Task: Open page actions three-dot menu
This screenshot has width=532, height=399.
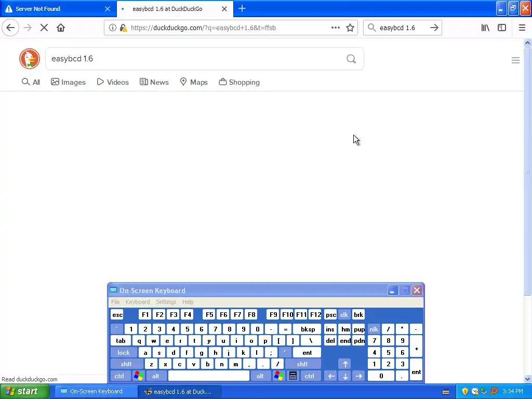Action: pyautogui.click(x=336, y=28)
